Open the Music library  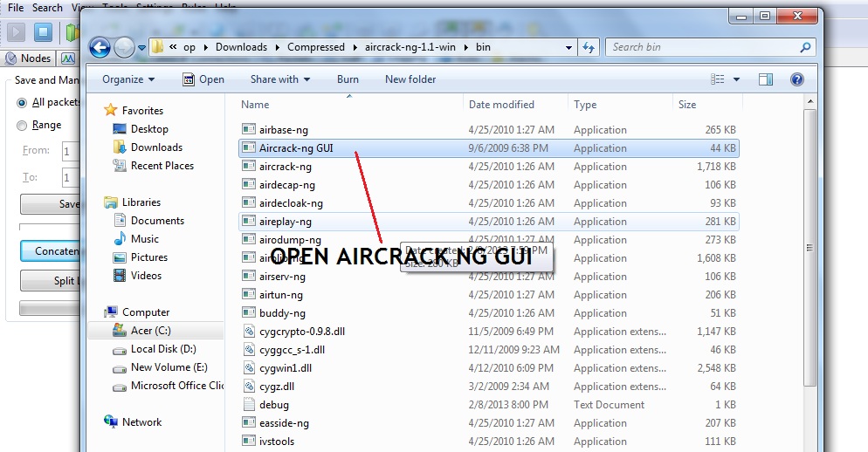(x=144, y=239)
